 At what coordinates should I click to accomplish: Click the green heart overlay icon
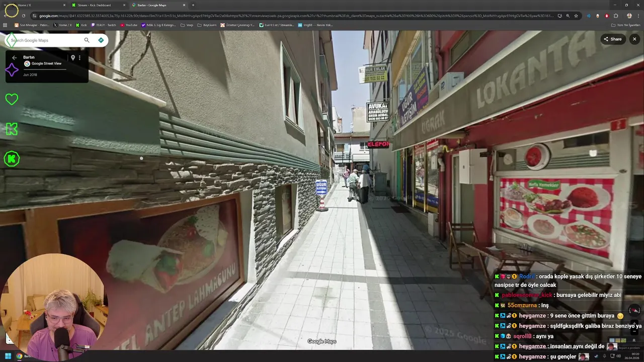point(12,99)
